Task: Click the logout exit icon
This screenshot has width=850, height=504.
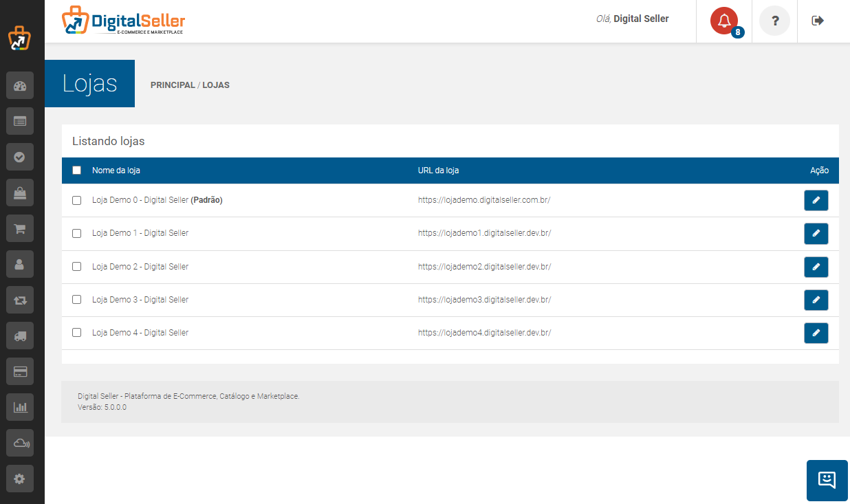Action: [x=818, y=21]
